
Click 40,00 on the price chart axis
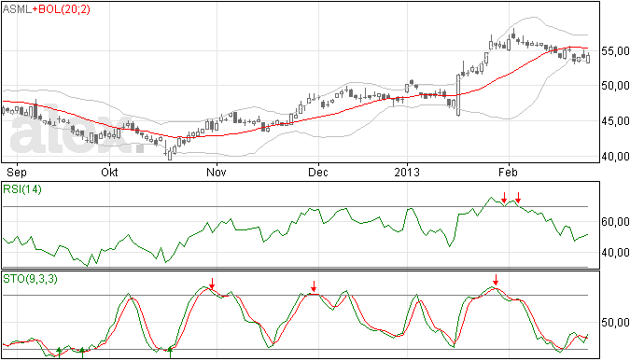point(616,157)
